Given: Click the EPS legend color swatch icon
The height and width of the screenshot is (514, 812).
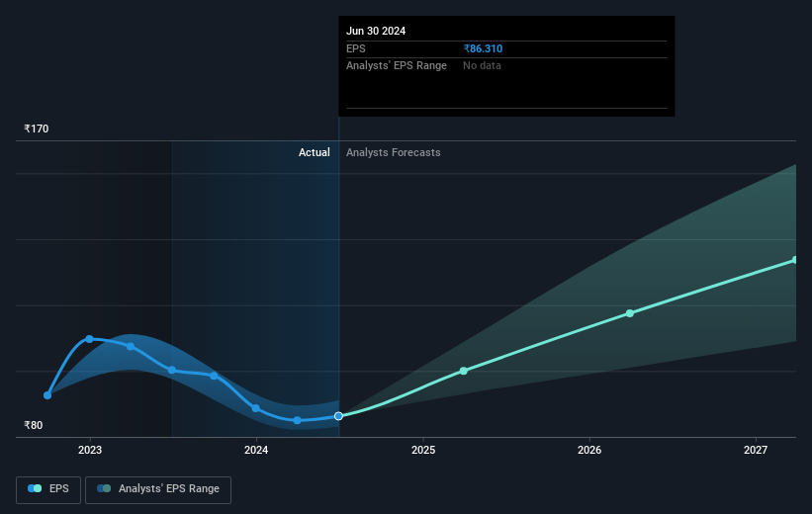Looking at the screenshot, I should [x=35, y=488].
